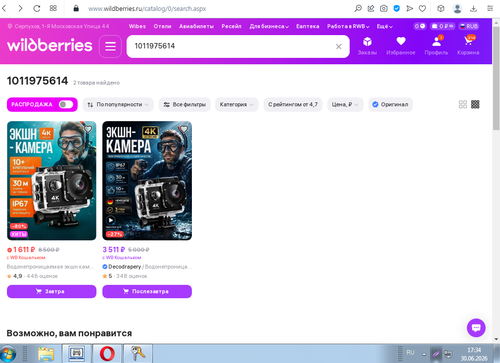500x363 pixels.
Task: Clear the search field with the X icon
Action: 339,46
